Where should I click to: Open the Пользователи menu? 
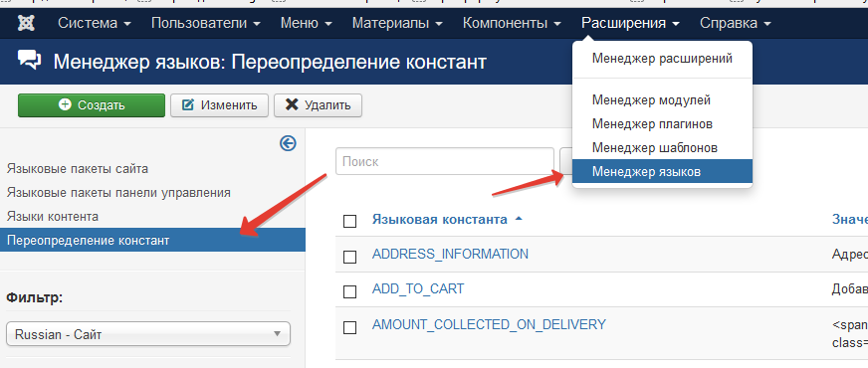[205, 23]
